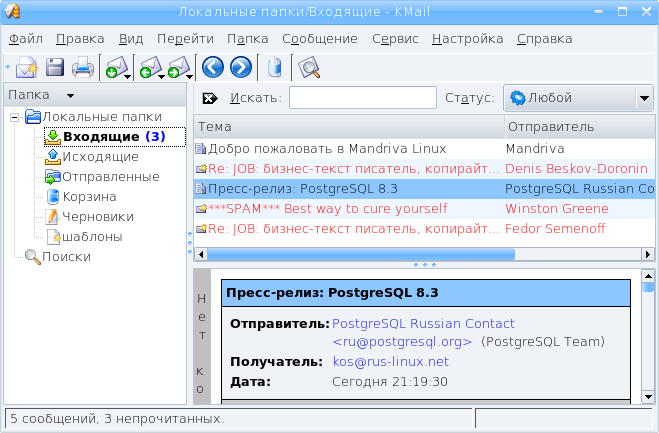Click the Local folders blue icon
Viewport: 659px width, 433px height.
(32, 117)
